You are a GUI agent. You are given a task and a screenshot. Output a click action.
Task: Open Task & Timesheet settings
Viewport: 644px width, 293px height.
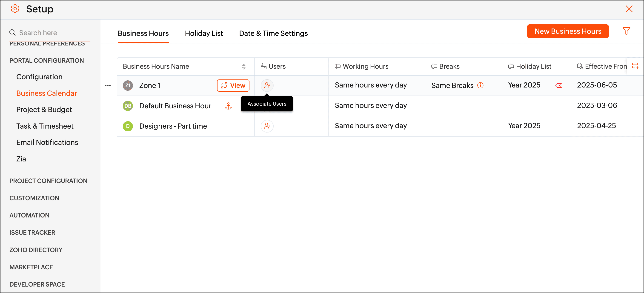click(45, 126)
